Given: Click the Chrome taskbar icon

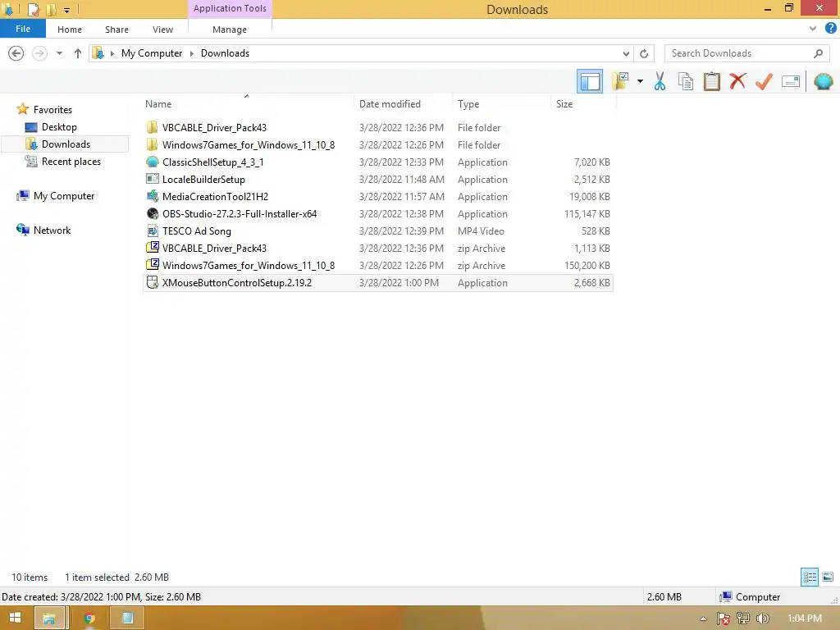Looking at the screenshot, I should pos(89,618).
